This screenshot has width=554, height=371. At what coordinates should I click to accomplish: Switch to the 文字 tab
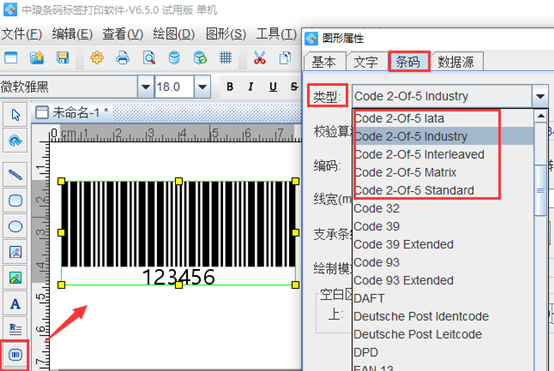click(366, 62)
